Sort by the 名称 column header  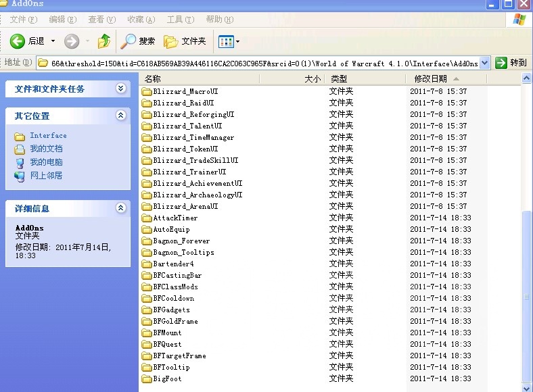point(199,79)
